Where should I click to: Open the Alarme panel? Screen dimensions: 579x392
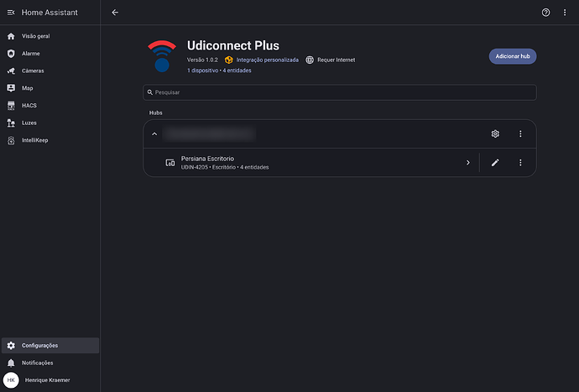50,54
